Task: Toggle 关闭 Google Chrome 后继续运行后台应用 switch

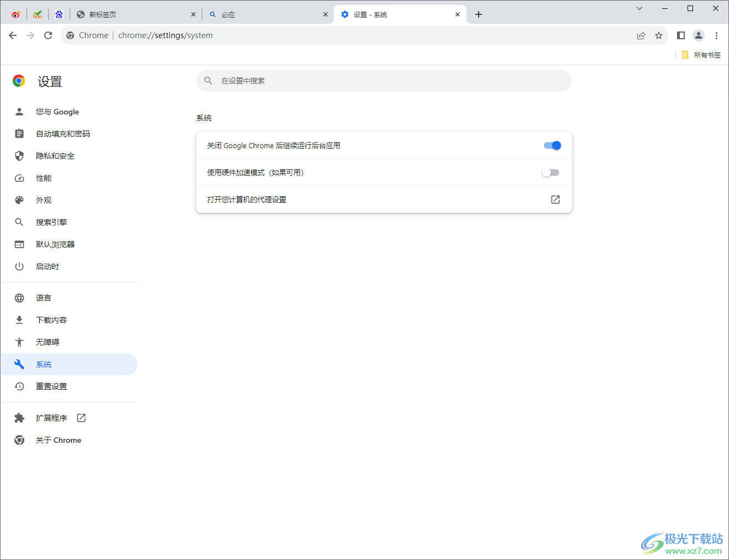Action: (552, 145)
